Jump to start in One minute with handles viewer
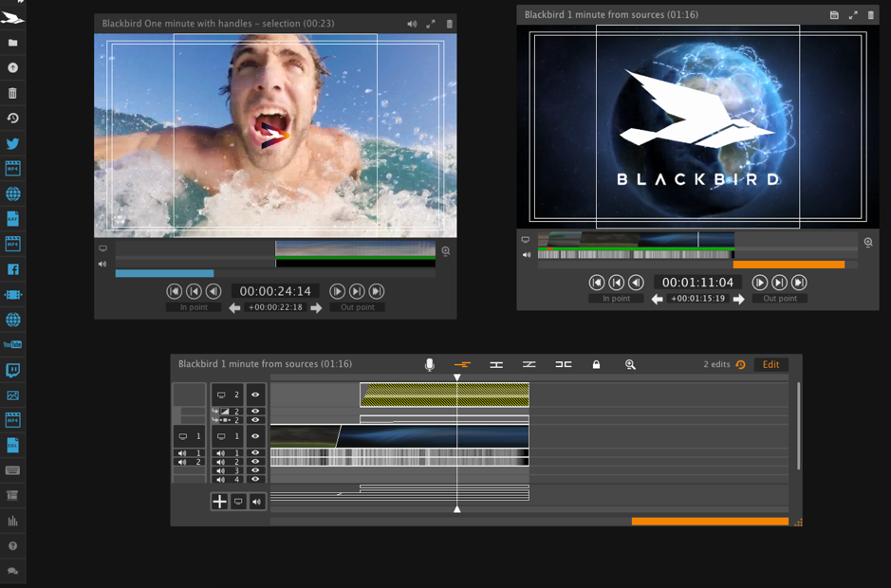The height and width of the screenshot is (588, 891). 174,291
